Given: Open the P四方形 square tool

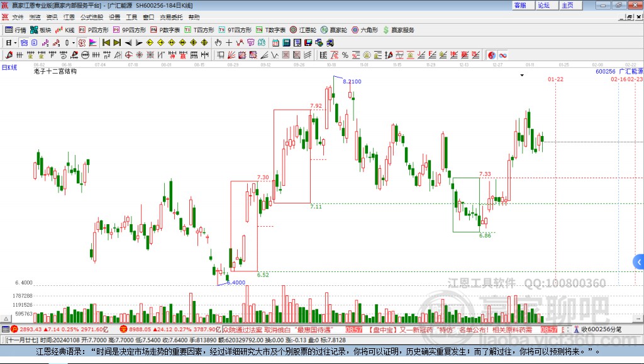Looking at the screenshot, I should (94, 30).
